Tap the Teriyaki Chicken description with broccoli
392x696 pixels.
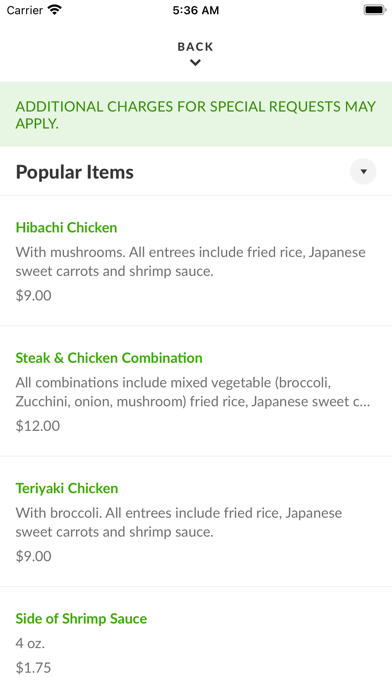pyautogui.click(x=179, y=522)
